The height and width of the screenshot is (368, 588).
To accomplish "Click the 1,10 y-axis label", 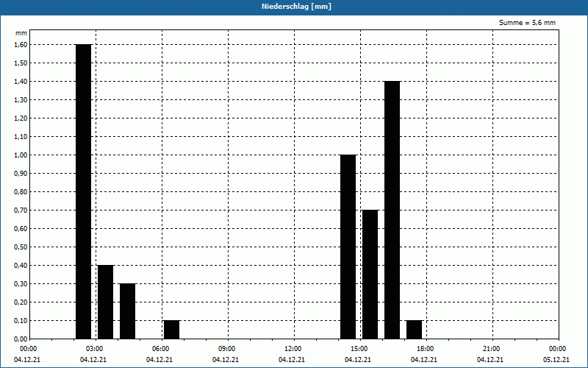I will pos(21,136).
